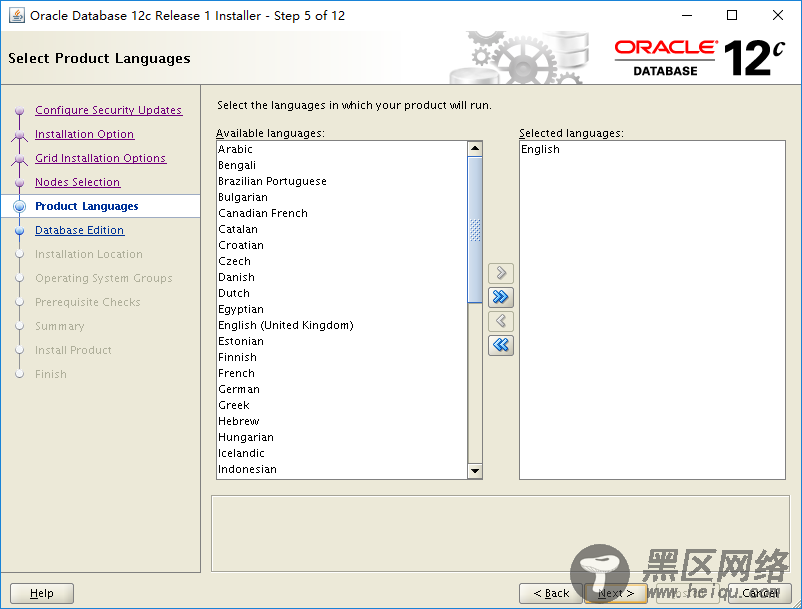802x609 pixels.
Task: Click the Nodes Selection step bullet
Action: [x=19, y=183]
